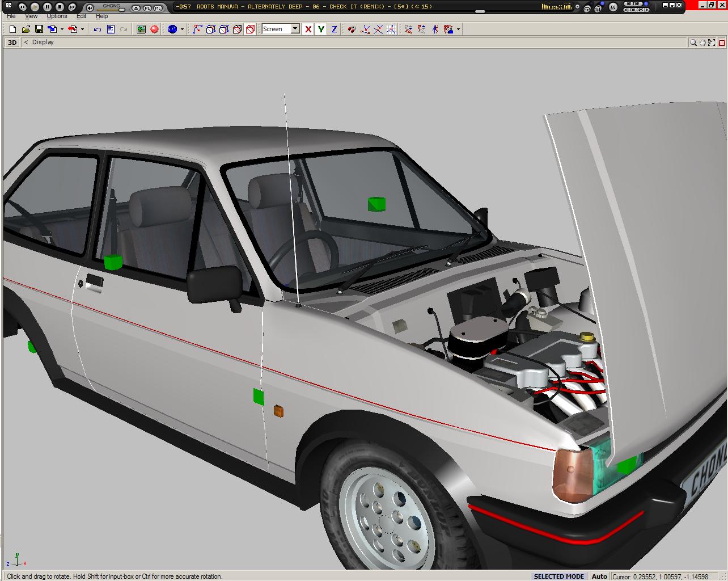Image resolution: width=728 pixels, height=581 pixels.
Task: Select the pan hand icon in the viewport header
Action: pos(702,42)
